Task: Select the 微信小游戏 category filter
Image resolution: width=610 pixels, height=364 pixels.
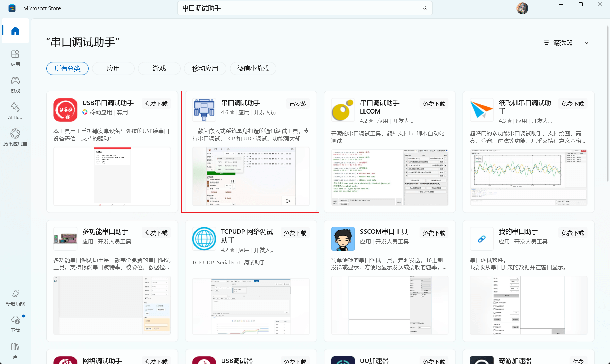Action: click(253, 69)
